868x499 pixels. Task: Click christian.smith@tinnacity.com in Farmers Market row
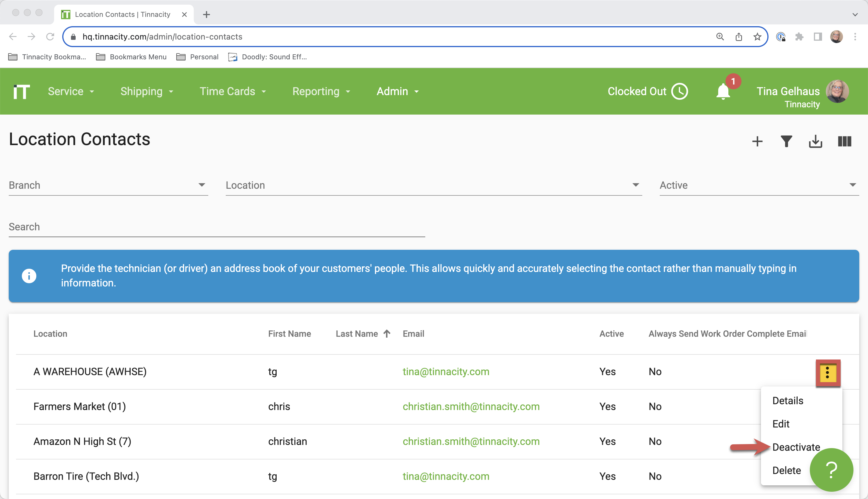tap(471, 407)
